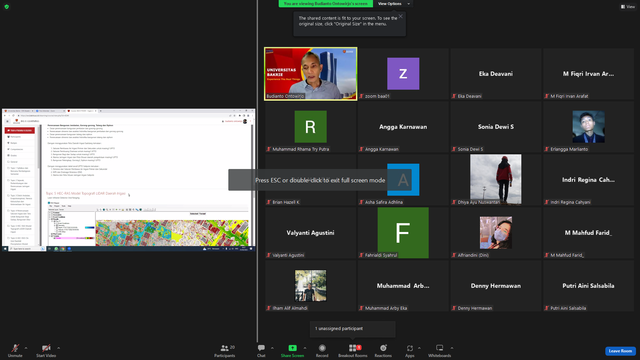Viewport: 640px width, 360px height.
Task: Select Erlangga Marlianto's profile photo
Action: pyautogui.click(x=588, y=127)
